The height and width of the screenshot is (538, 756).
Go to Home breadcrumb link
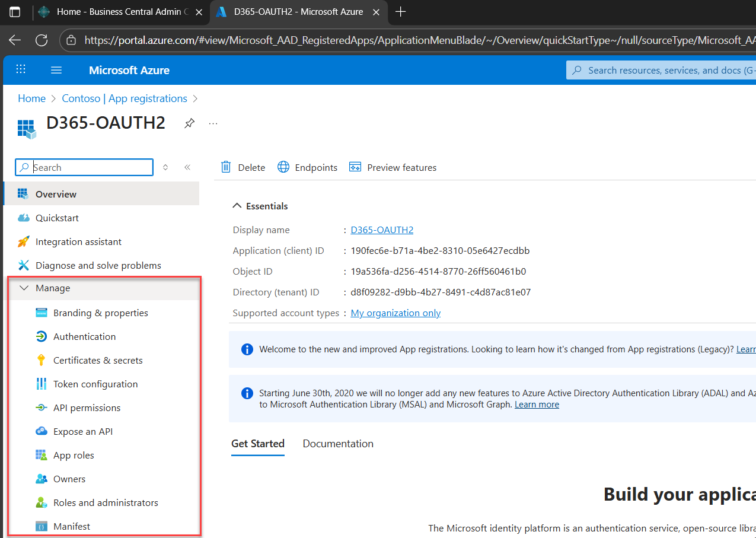click(x=31, y=98)
